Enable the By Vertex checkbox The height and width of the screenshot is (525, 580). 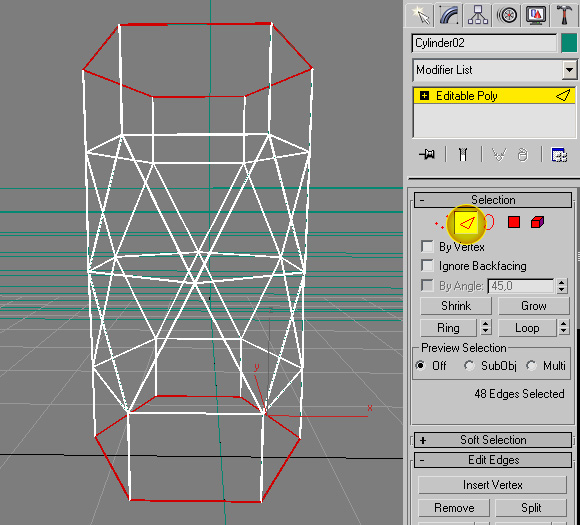[427, 246]
